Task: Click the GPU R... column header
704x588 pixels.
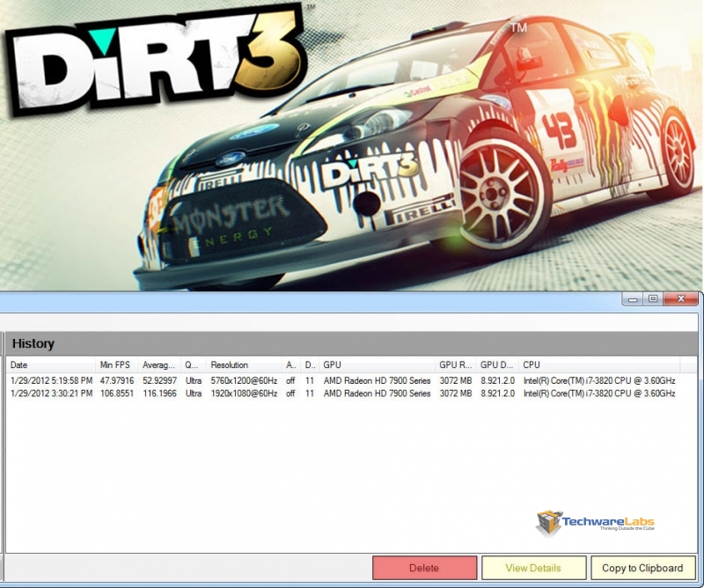Action: tap(455, 364)
